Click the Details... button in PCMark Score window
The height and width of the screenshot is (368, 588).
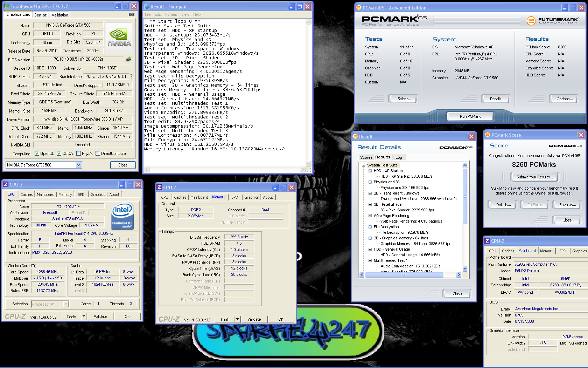pyautogui.click(x=503, y=205)
